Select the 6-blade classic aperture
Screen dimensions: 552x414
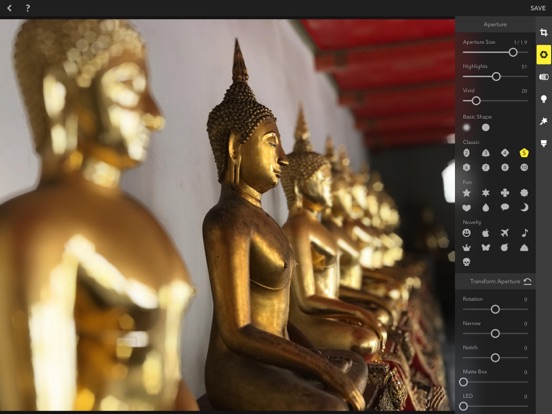pyautogui.click(x=466, y=168)
